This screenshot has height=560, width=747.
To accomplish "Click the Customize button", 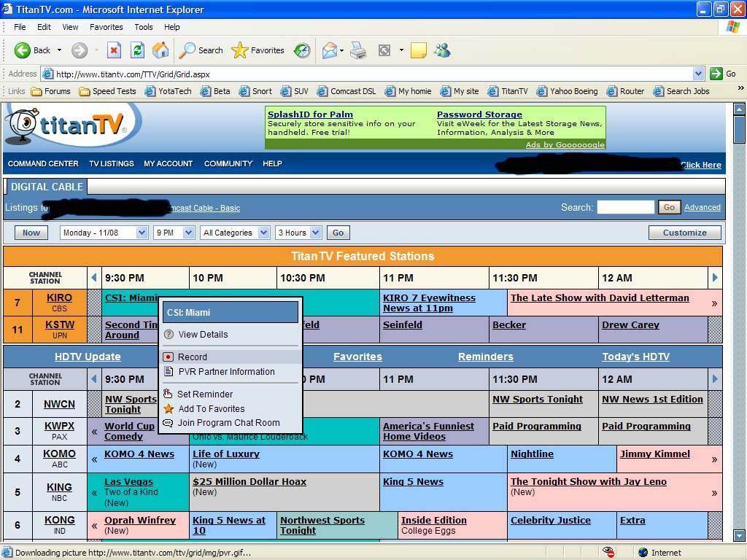I will point(684,233).
